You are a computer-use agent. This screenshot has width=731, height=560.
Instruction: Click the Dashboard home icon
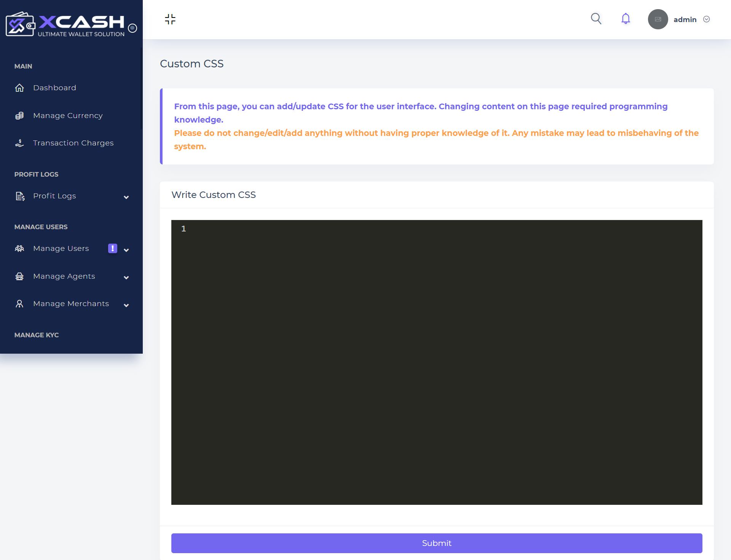pos(19,88)
